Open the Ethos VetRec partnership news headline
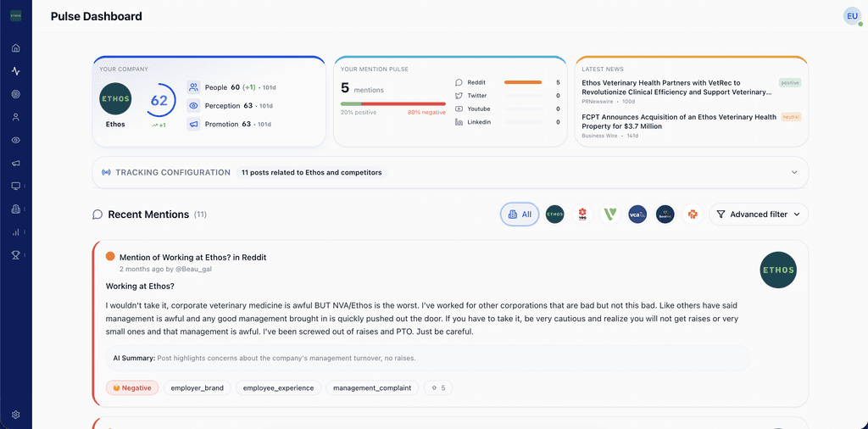The image size is (868, 429). (676, 87)
